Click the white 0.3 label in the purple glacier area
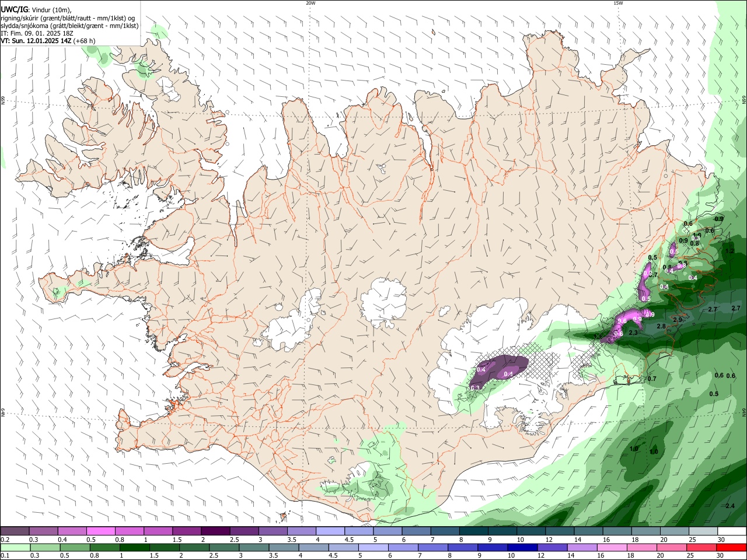The image size is (747, 560). (x=475, y=388)
